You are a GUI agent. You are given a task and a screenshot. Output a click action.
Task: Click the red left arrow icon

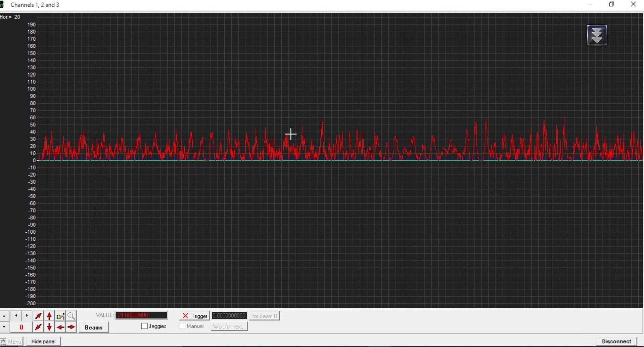click(60, 327)
